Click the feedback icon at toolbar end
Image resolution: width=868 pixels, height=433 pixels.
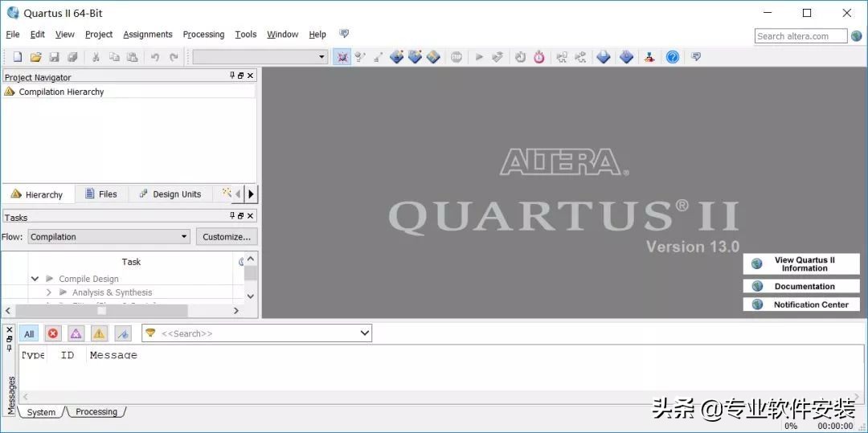[696, 57]
